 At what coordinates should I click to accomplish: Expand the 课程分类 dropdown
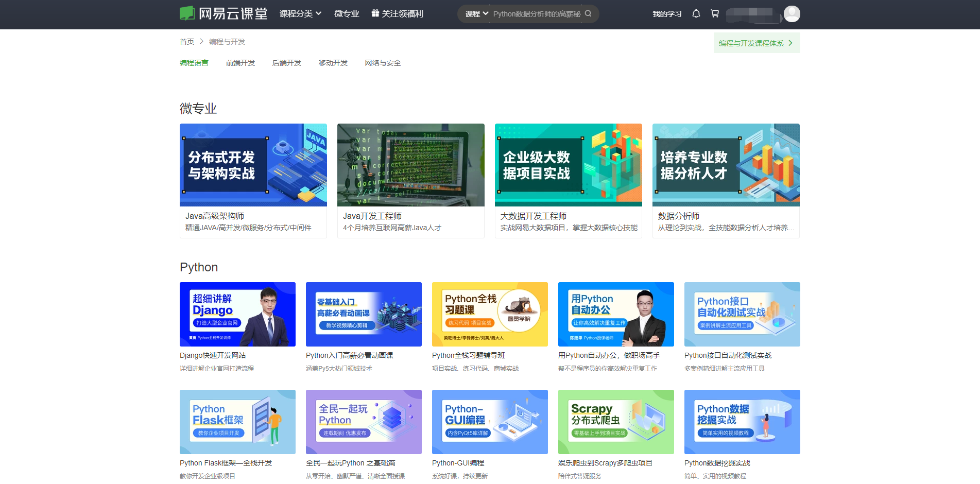tap(301, 13)
